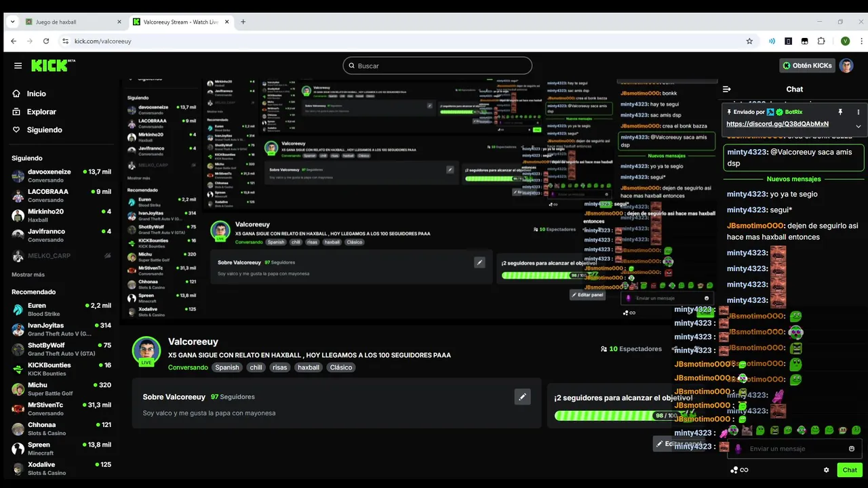Click the Buscar search field
Viewport: 868px width, 488px height.
pyautogui.click(x=437, y=66)
